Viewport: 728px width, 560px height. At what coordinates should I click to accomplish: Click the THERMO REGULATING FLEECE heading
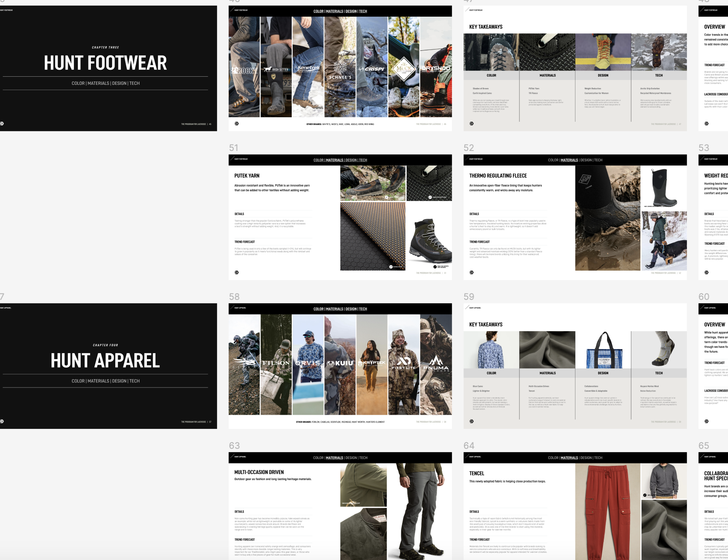coord(498,176)
